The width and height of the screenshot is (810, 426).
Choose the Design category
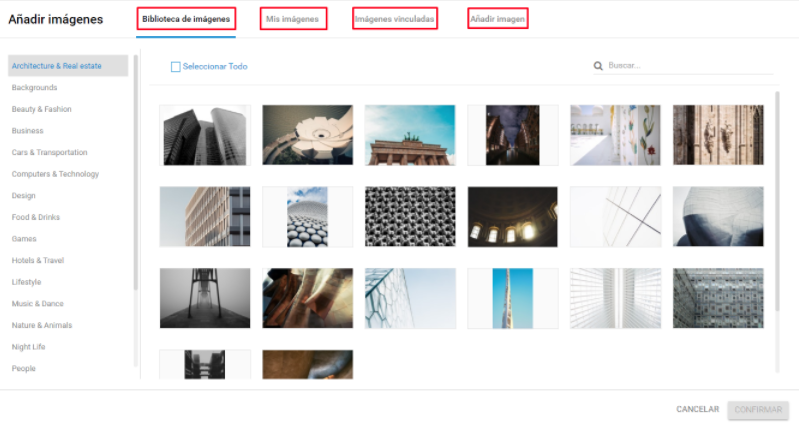point(24,198)
